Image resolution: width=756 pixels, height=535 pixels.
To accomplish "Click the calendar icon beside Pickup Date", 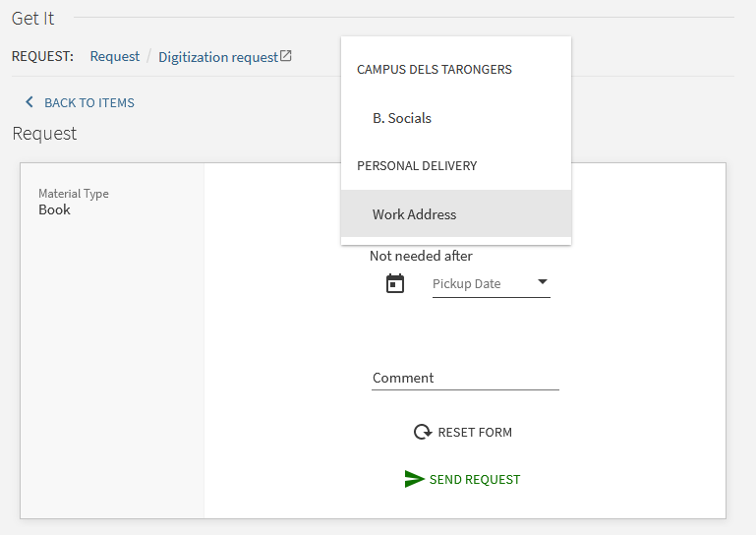I will [x=395, y=283].
